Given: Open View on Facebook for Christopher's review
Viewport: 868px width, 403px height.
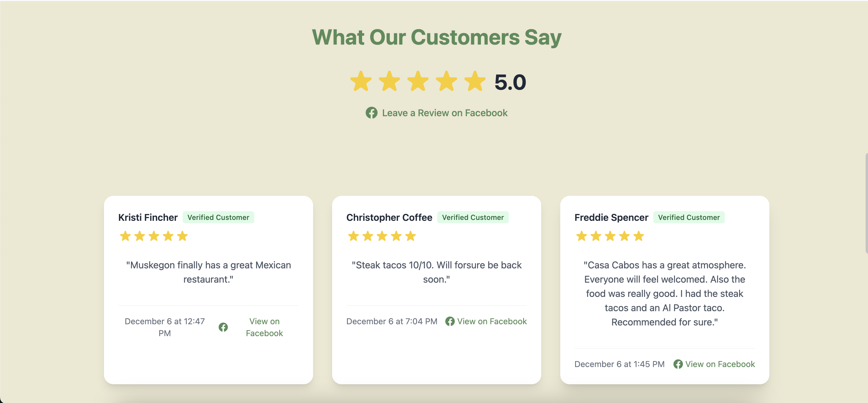Looking at the screenshot, I should coord(492,321).
